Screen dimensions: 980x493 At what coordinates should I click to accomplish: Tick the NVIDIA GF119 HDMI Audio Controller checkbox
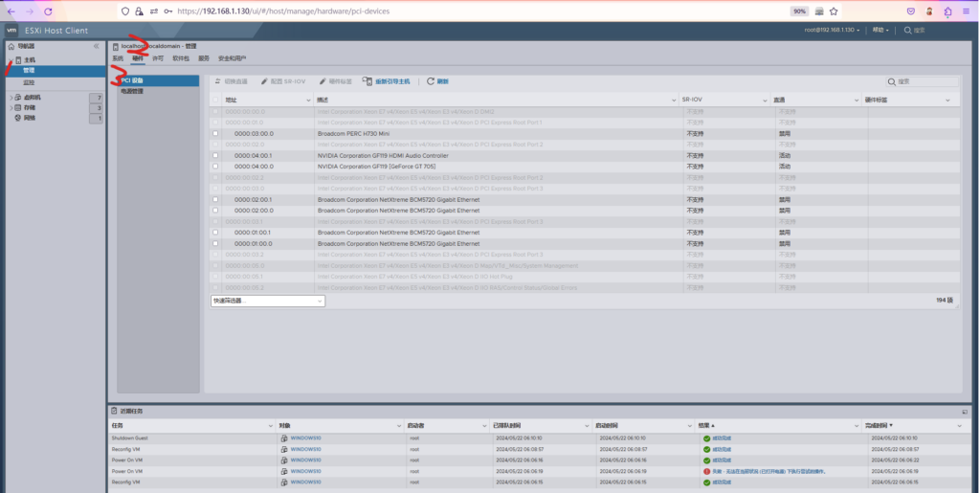click(x=215, y=155)
